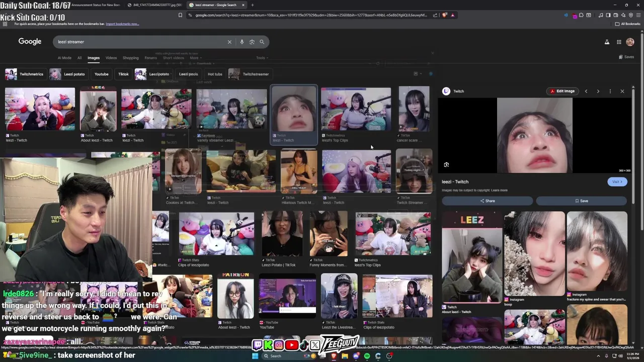Click the Save button in preview panel
Image resolution: width=644 pixels, height=362 pixels.
(x=581, y=201)
